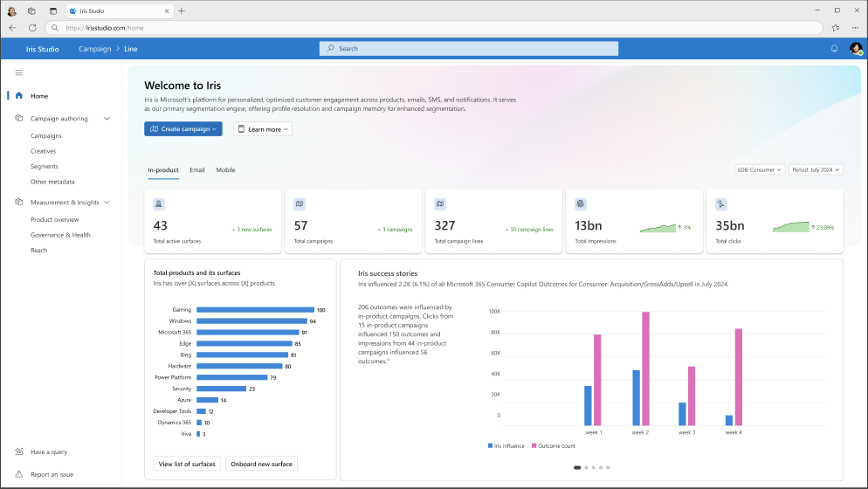Click the Total active surfaces card icon
The width and height of the screenshot is (868, 489).
[x=159, y=203]
